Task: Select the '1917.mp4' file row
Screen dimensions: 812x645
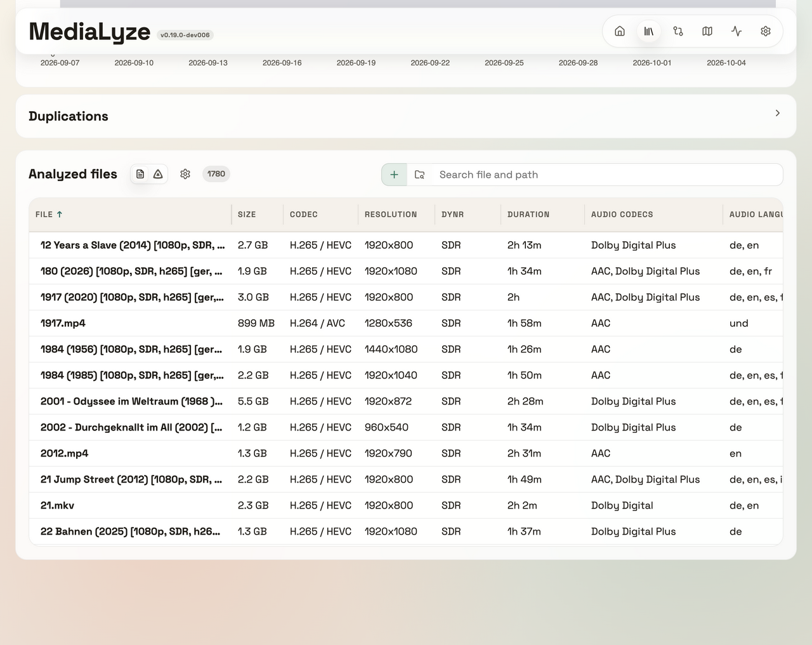Action: pos(406,323)
